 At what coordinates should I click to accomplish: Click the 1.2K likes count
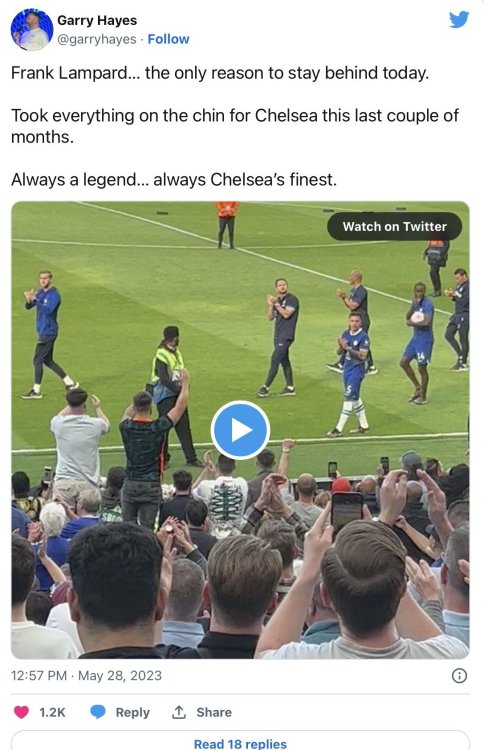click(x=52, y=712)
